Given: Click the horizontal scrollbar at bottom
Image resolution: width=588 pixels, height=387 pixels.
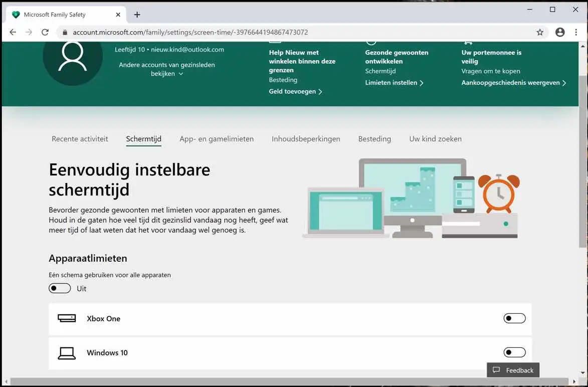Looking at the screenshot, I should (290, 382).
